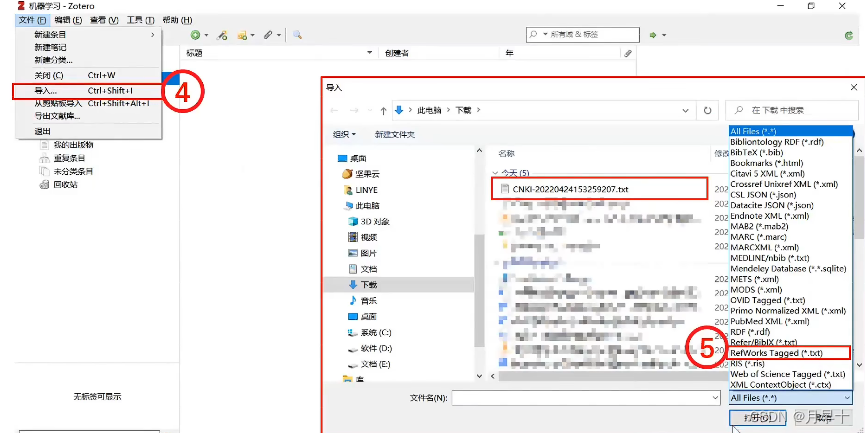Click the yellow New Note toolbar icon
Screen dimensions: 865x433
pyautogui.click(x=242, y=35)
